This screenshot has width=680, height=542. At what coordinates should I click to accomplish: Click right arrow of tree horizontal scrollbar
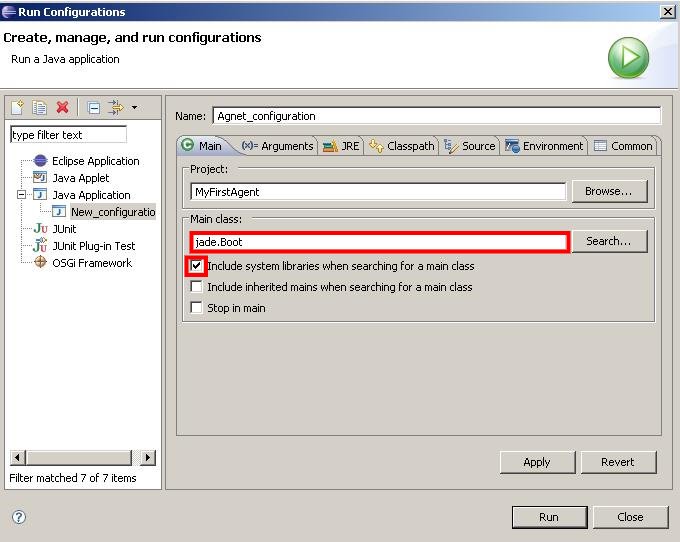(148, 458)
